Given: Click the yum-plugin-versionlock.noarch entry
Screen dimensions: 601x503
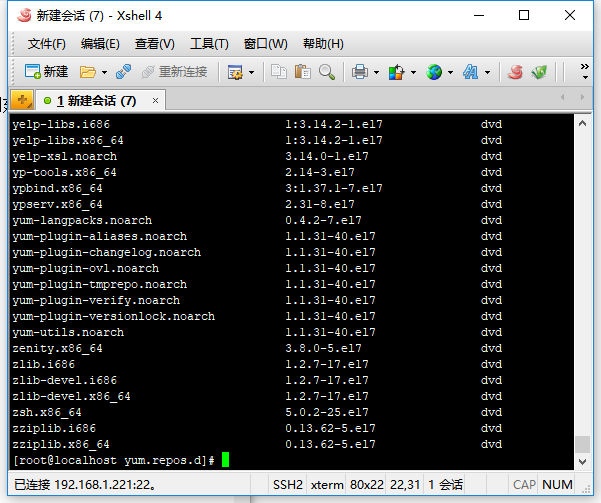Looking at the screenshot, I should pyautogui.click(x=113, y=316).
